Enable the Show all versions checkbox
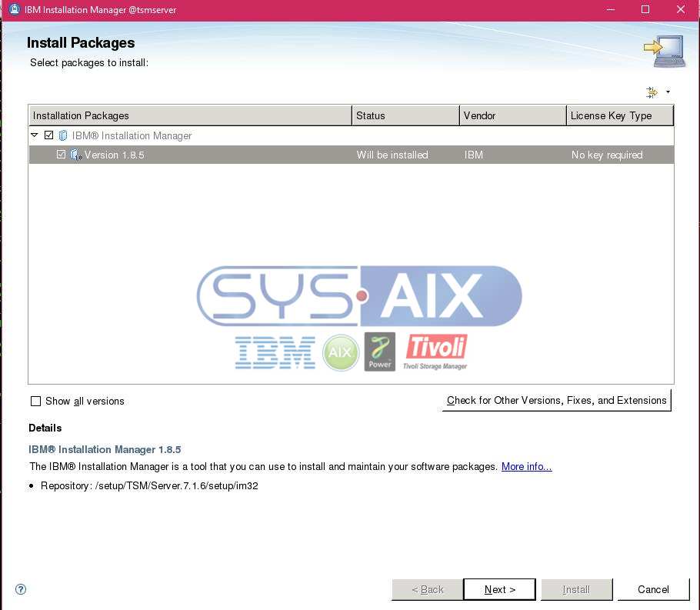Screen dimensions: 700x610 pyautogui.click(x=35, y=401)
